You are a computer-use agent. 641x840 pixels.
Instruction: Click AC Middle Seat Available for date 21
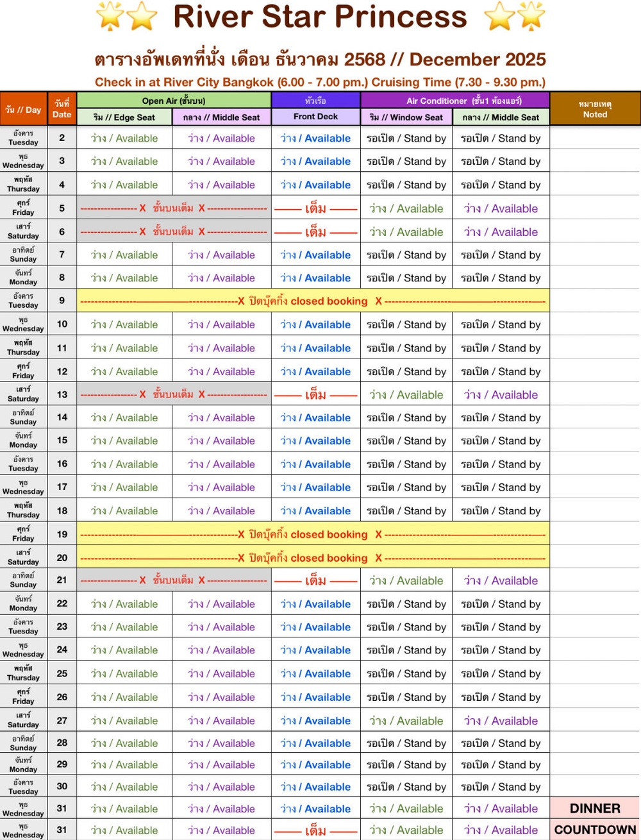[x=501, y=580]
